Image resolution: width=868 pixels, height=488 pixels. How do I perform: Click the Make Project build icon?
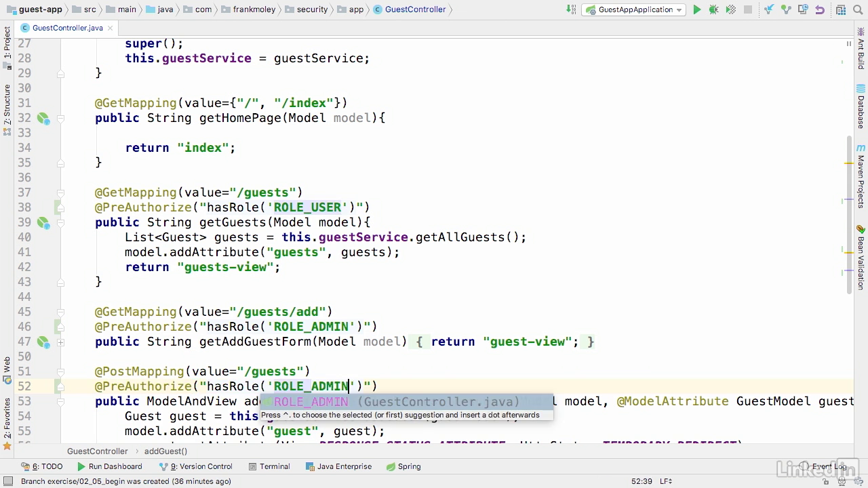pos(570,9)
